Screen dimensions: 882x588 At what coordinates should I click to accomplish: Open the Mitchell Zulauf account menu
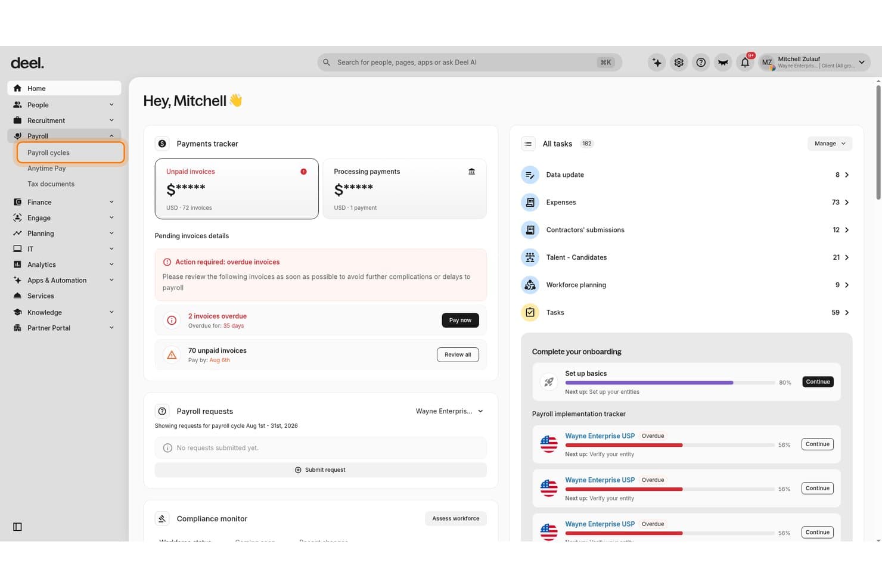point(815,63)
